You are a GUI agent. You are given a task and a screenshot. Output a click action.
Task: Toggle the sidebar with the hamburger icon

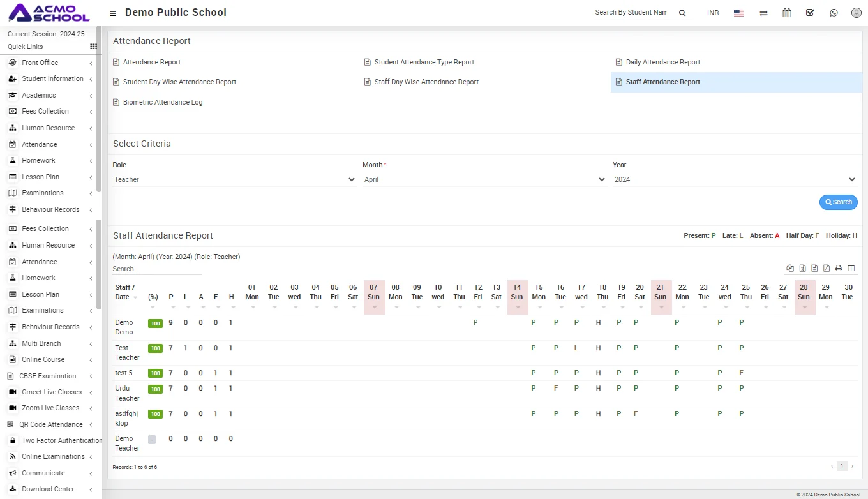click(x=113, y=13)
